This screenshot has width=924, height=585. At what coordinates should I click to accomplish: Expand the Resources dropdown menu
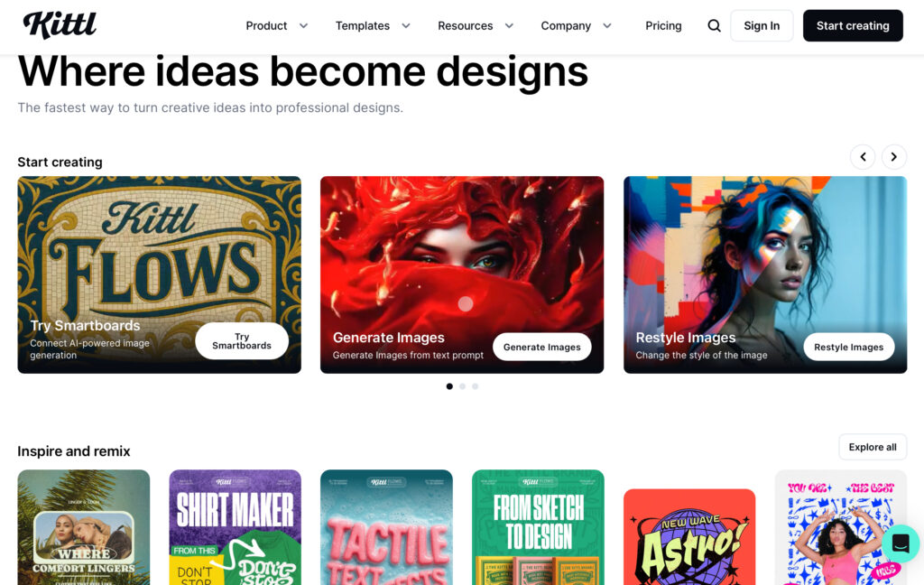(x=476, y=26)
